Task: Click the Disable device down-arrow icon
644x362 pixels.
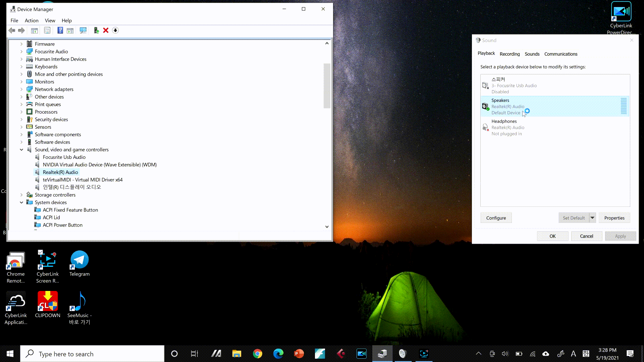Action: point(115,31)
